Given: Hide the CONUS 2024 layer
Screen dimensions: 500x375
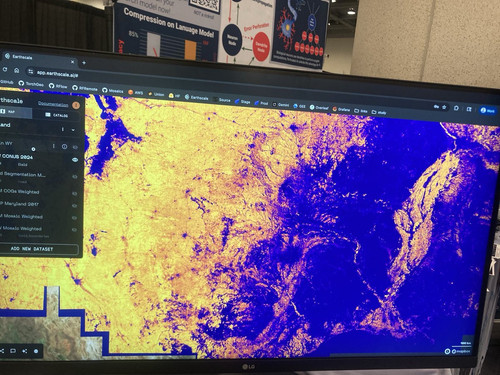Looking at the screenshot, I should click(75, 160).
